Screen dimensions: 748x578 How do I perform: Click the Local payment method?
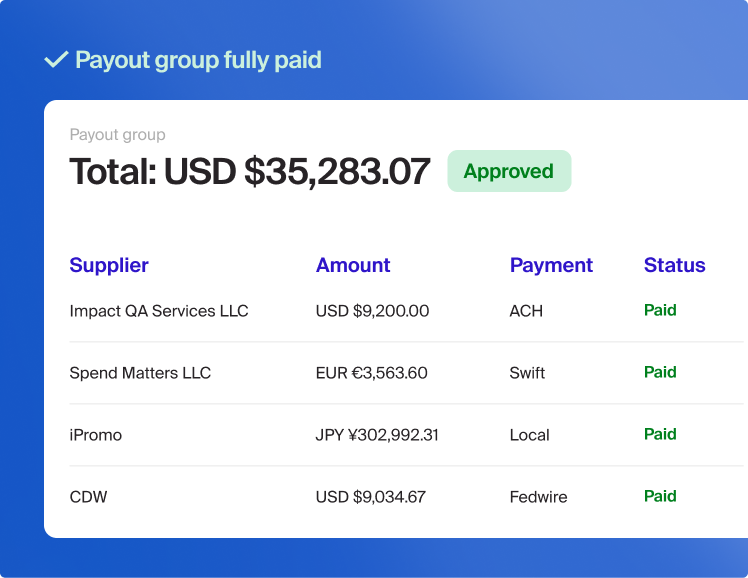pyautogui.click(x=530, y=435)
